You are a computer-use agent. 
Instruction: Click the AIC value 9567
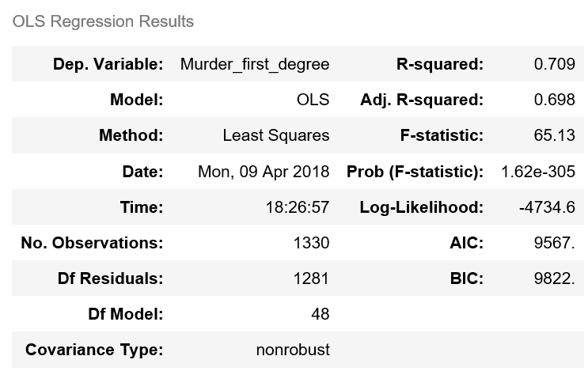click(x=555, y=243)
